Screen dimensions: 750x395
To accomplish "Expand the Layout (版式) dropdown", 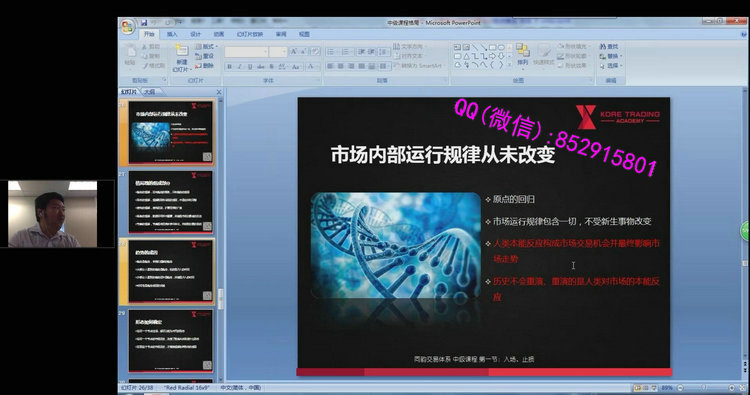I will [x=206, y=46].
